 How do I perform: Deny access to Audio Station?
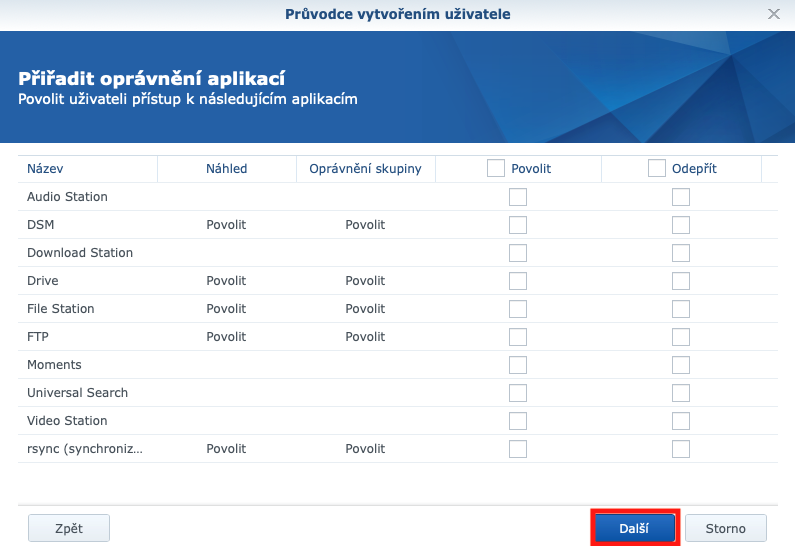tap(681, 197)
